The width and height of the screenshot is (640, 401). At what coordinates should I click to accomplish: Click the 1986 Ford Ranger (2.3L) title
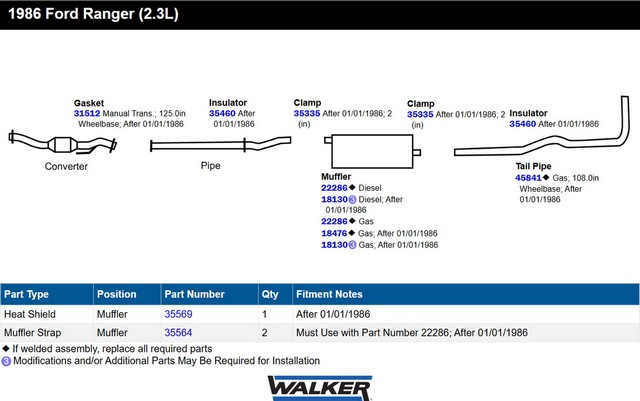click(93, 14)
